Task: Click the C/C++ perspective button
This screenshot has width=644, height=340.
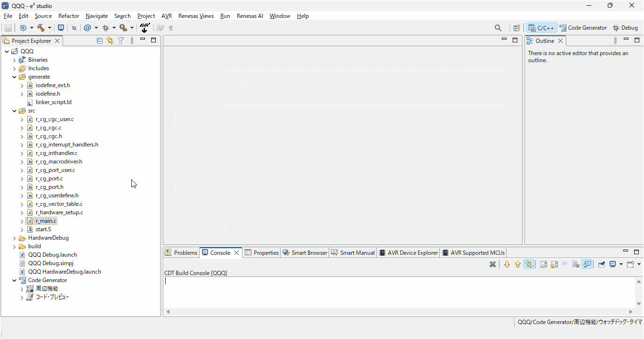Action: click(541, 27)
